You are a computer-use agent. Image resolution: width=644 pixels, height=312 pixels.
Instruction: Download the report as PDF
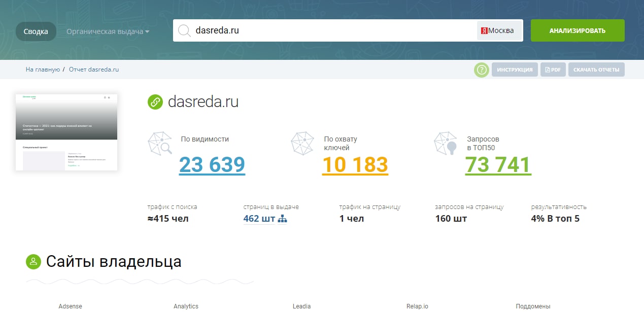tap(553, 70)
